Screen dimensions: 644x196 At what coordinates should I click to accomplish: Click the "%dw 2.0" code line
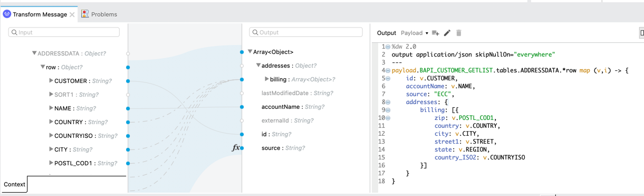click(x=404, y=46)
